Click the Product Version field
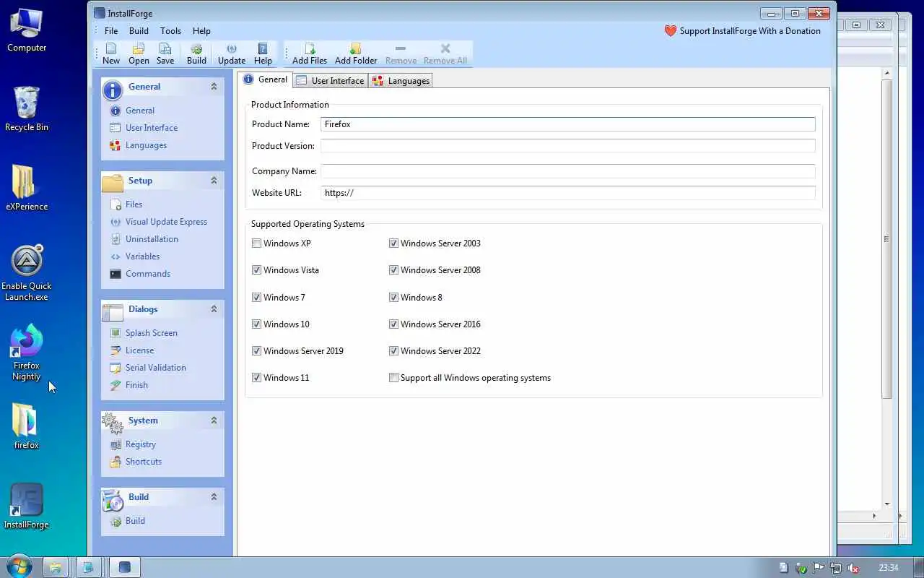The width and height of the screenshot is (924, 578). tap(568, 146)
